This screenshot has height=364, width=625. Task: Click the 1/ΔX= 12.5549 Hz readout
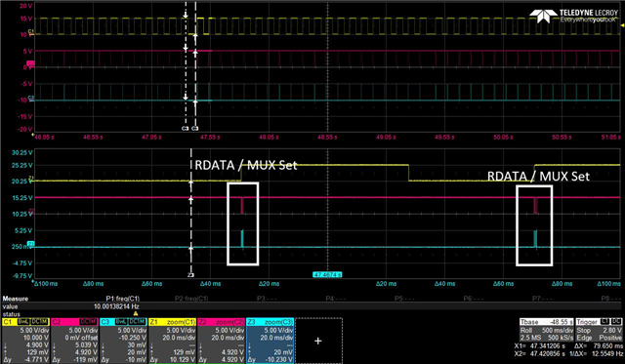(597, 353)
